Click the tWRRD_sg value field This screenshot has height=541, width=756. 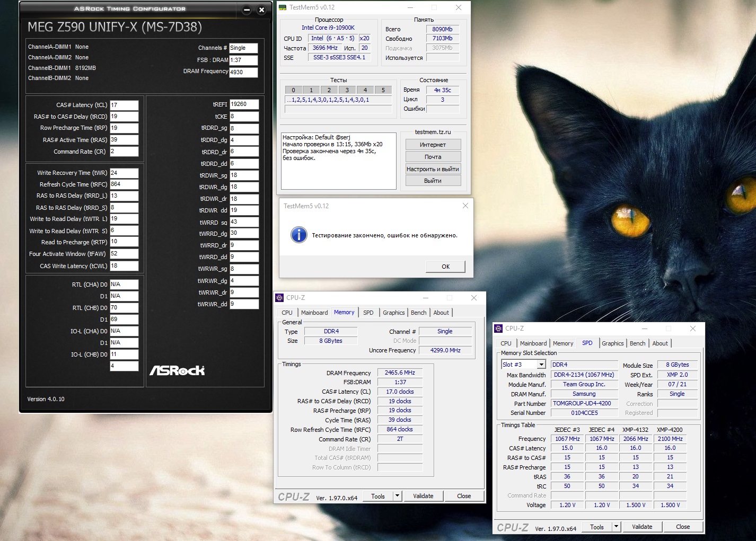[244, 222]
